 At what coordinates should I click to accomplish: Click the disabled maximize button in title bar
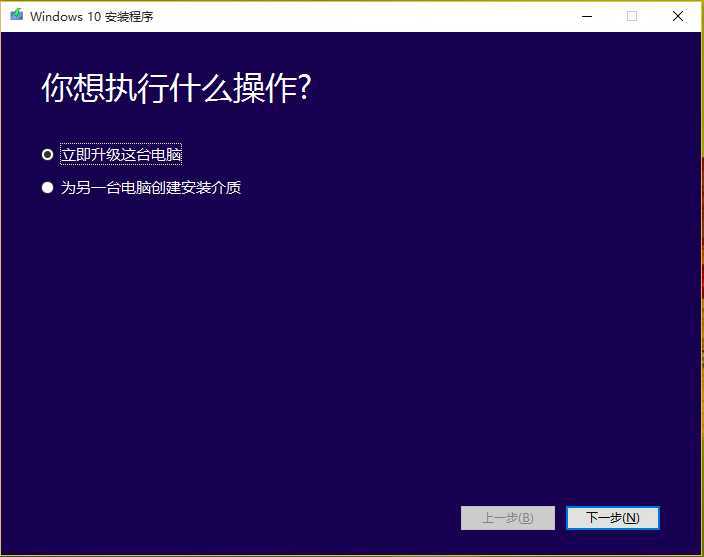632,17
